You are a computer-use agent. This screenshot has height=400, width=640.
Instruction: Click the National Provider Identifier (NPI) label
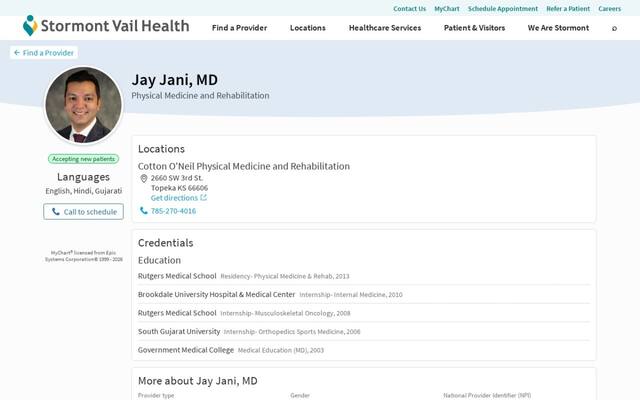(x=487, y=395)
